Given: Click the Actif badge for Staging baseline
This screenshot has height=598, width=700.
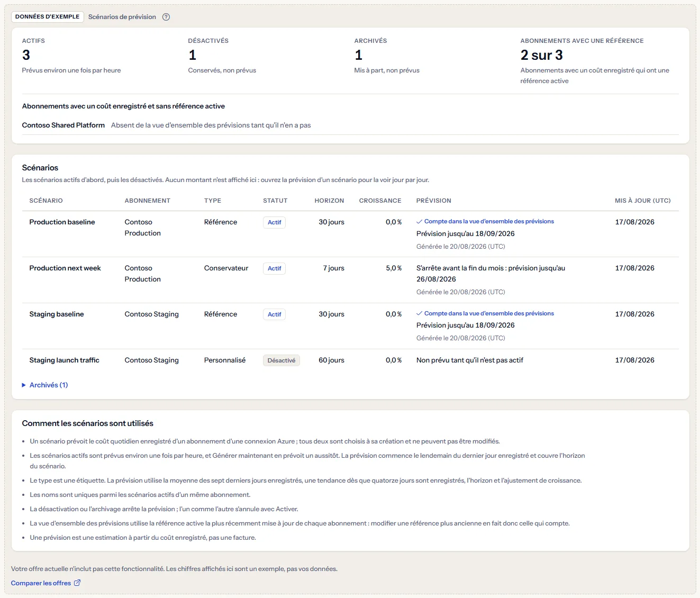Looking at the screenshot, I should [274, 314].
